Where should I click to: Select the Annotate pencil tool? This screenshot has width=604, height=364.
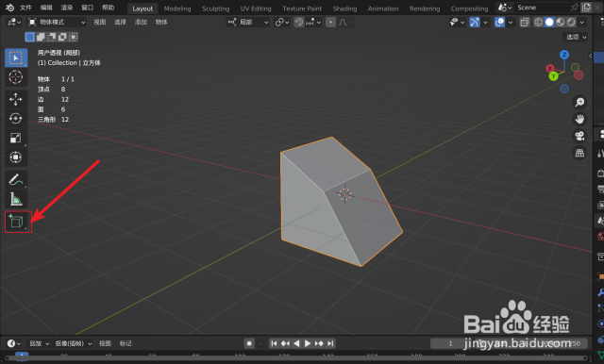coord(16,179)
